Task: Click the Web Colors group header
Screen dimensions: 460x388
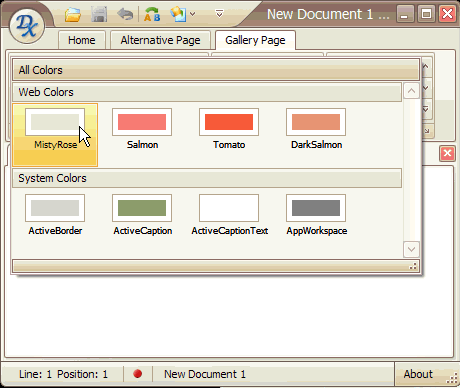Action: pos(207,92)
